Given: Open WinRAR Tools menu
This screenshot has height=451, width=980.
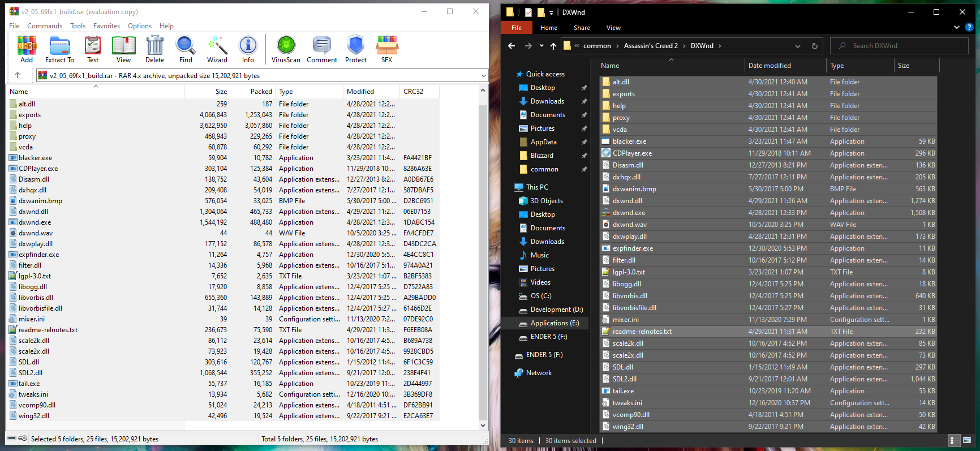Looking at the screenshot, I should coord(78,26).
